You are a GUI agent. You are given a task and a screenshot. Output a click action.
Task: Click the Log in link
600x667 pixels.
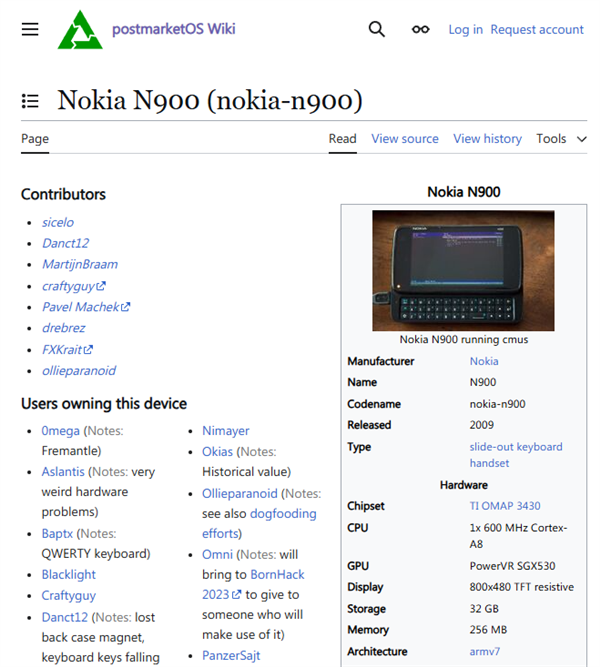click(465, 30)
